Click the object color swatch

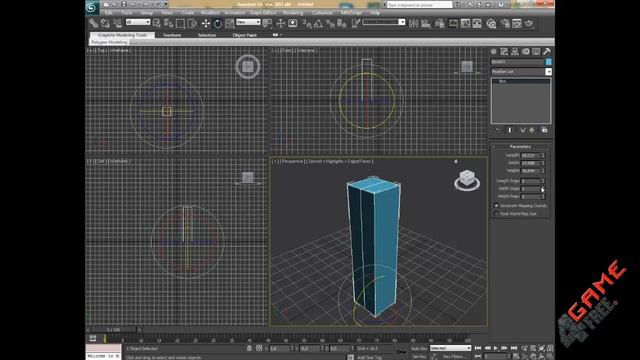pyautogui.click(x=548, y=62)
